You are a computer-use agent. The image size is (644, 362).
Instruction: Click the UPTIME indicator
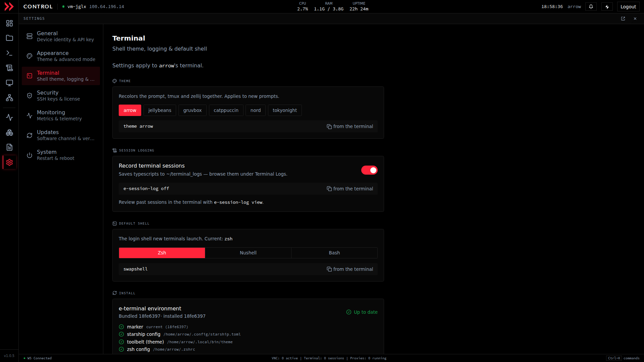click(x=359, y=6)
